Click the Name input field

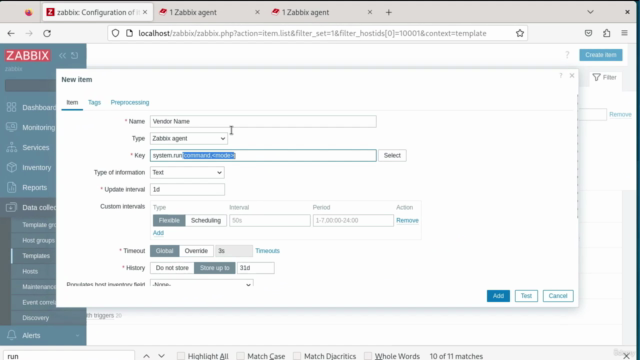(263, 121)
